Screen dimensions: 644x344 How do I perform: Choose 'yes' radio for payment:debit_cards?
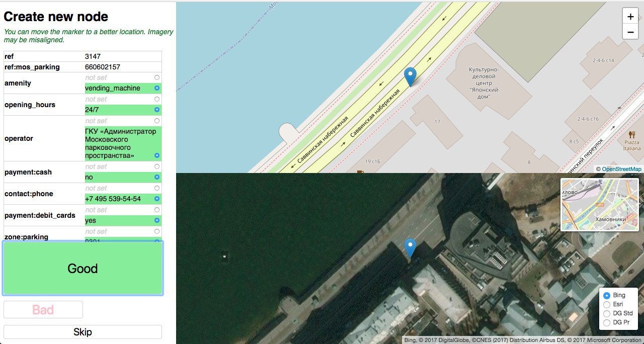tap(157, 220)
